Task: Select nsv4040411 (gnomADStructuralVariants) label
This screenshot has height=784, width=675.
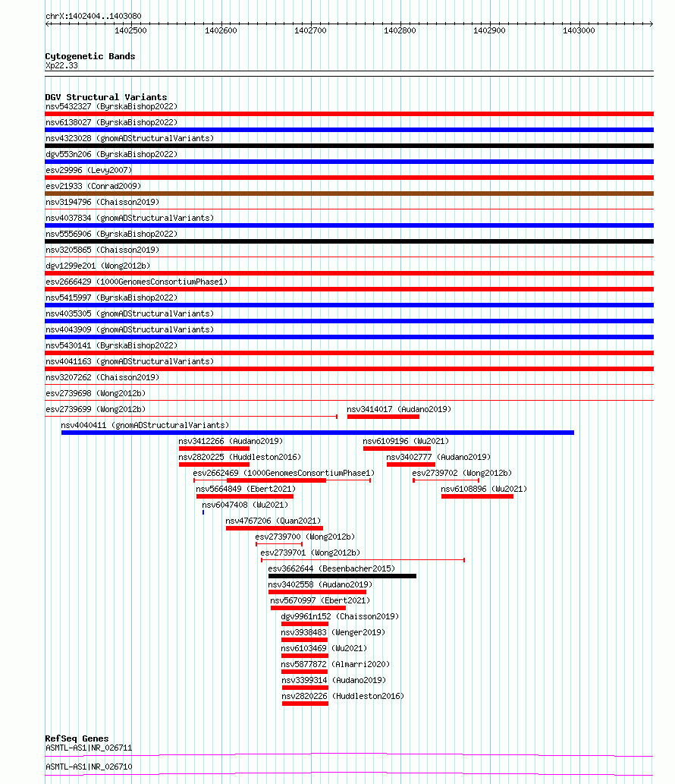Action: coord(145,426)
